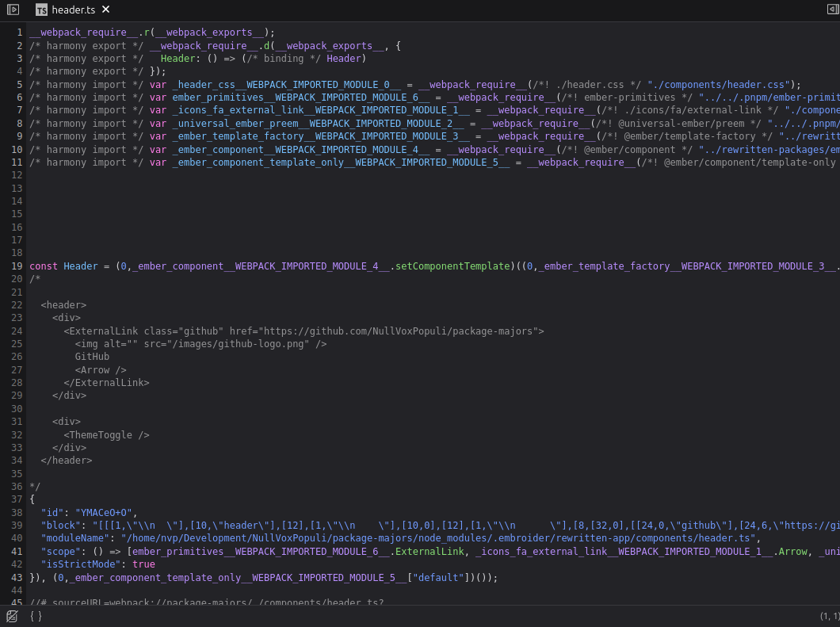This screenshot has width=840, height=627.
Task: Collapse the right-side panel icon
Action: point(832,8)
